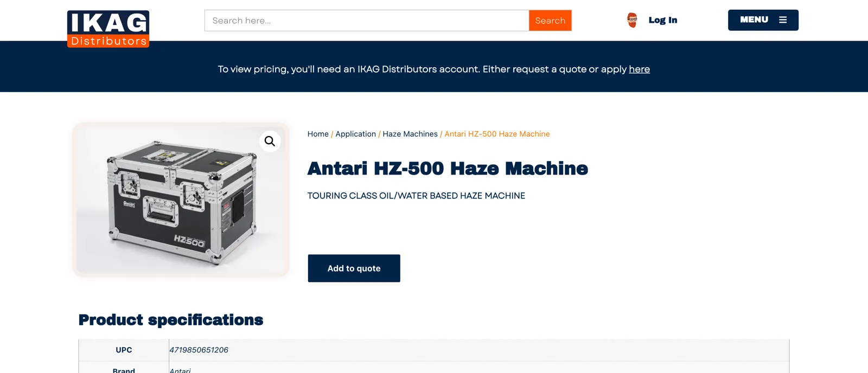Screen dimensions: 868x373
Task: Open the Antari HZ-500 product image
Action: pyautogui.click(x=181, y=200)
